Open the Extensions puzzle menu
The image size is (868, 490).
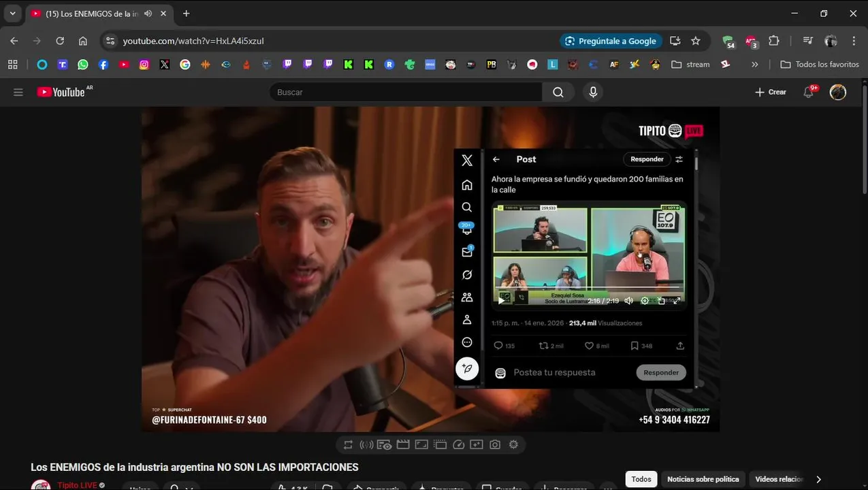pyautogui.click(x=774, y=41)
